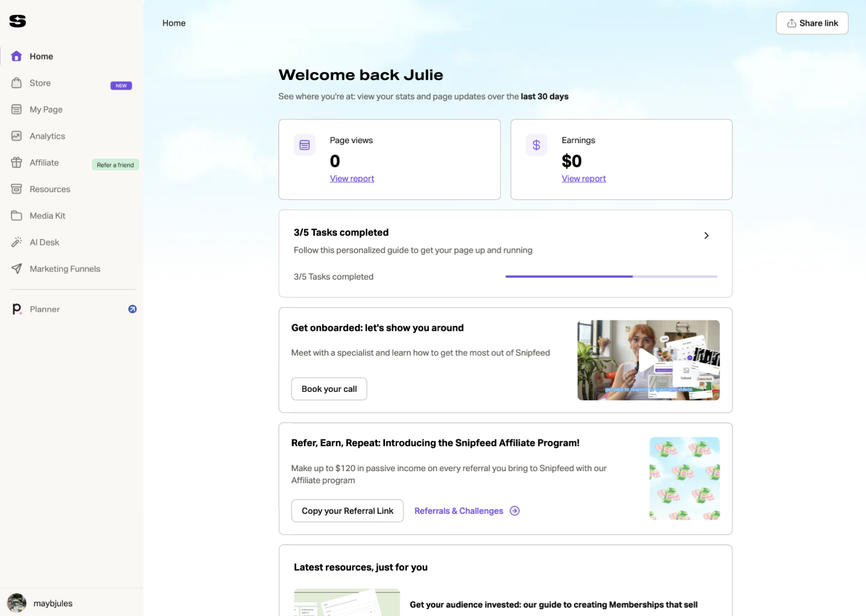Go to My Page in sidebar
Image resolution: width=866 pixels, height=616 pixels.
pyautogui.click(x=46, y=110)
